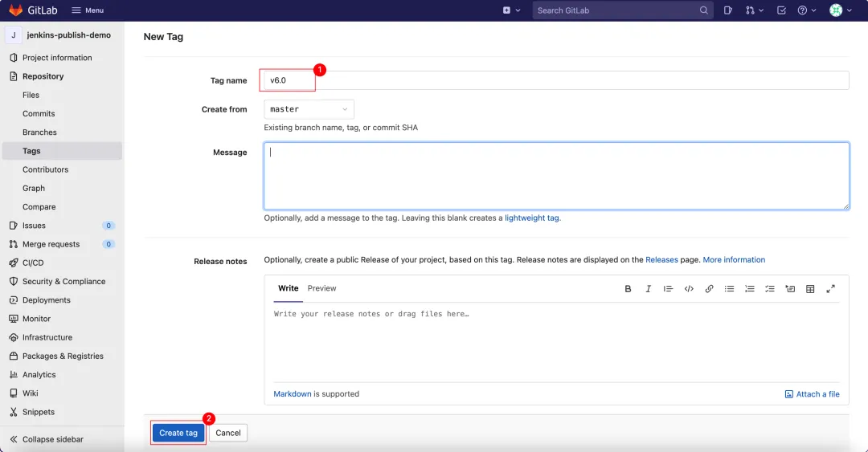
Task: Open Contributors under Repository
Action: [45, 170]
